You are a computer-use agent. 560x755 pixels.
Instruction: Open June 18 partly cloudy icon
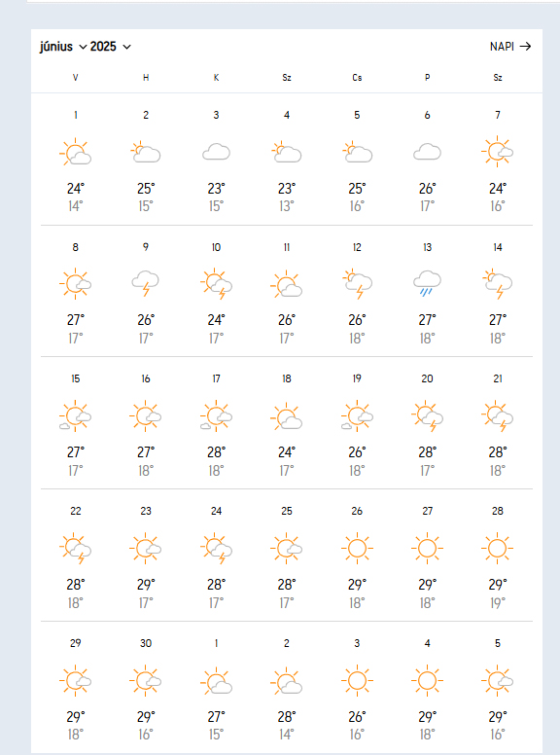pos(286,416)
